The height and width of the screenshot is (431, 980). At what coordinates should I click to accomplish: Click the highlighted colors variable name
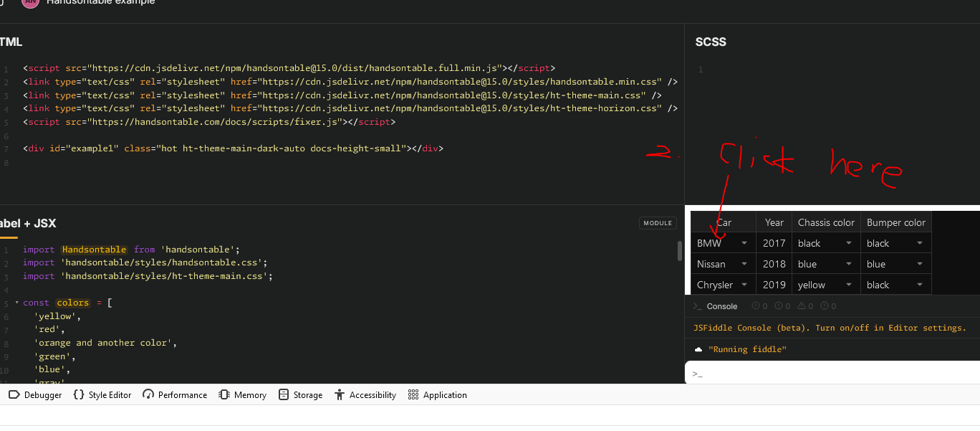(73, 303)
